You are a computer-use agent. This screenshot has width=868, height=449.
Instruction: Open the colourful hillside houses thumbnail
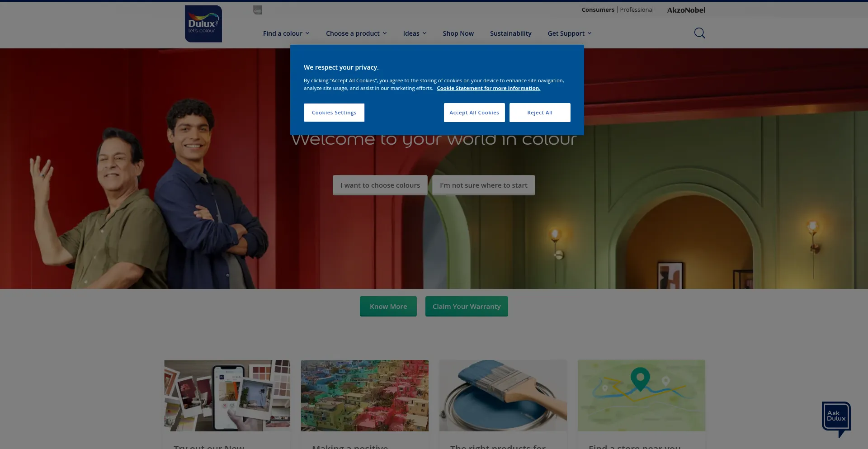point(365,396)
